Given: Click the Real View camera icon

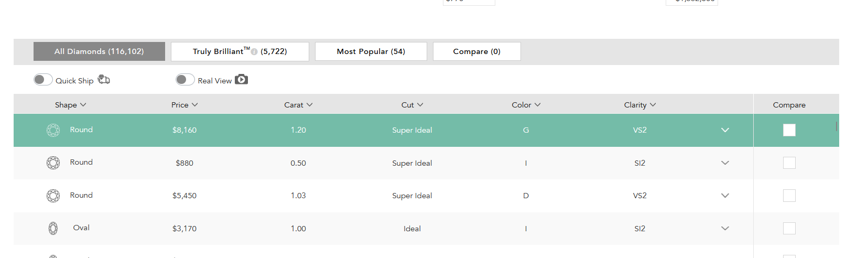Looking at the screenshot, I should [x=241, y=80].
